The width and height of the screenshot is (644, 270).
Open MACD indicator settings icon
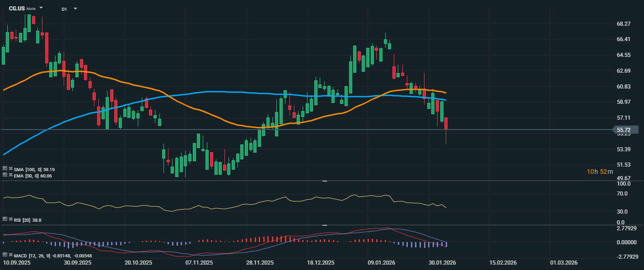5,255
